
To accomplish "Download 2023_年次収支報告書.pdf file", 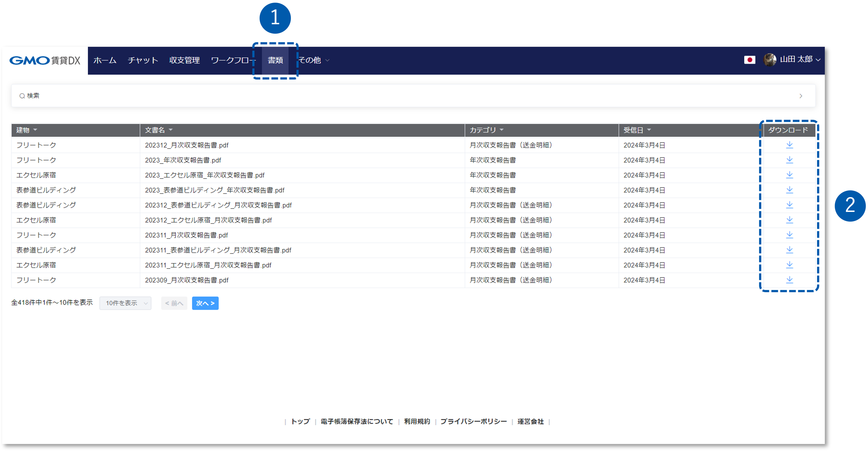I will point(789,160).
